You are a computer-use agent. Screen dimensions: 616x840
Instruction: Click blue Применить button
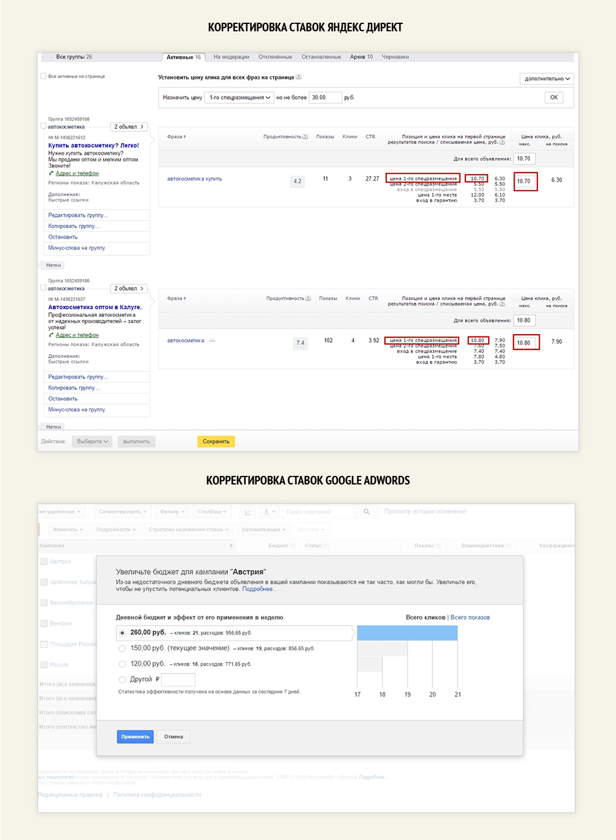pos(135,737)
